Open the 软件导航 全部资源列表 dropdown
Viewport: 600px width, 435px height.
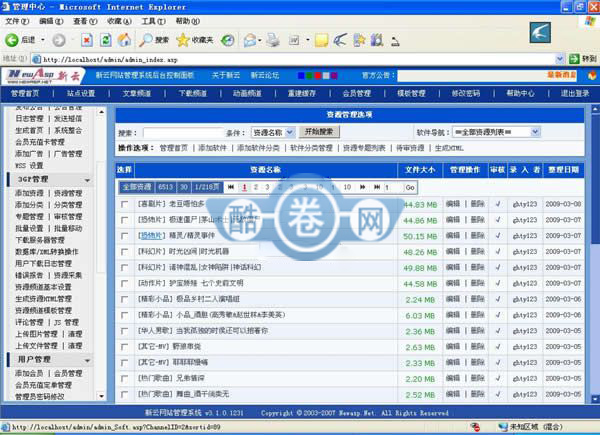click(496, 132)
